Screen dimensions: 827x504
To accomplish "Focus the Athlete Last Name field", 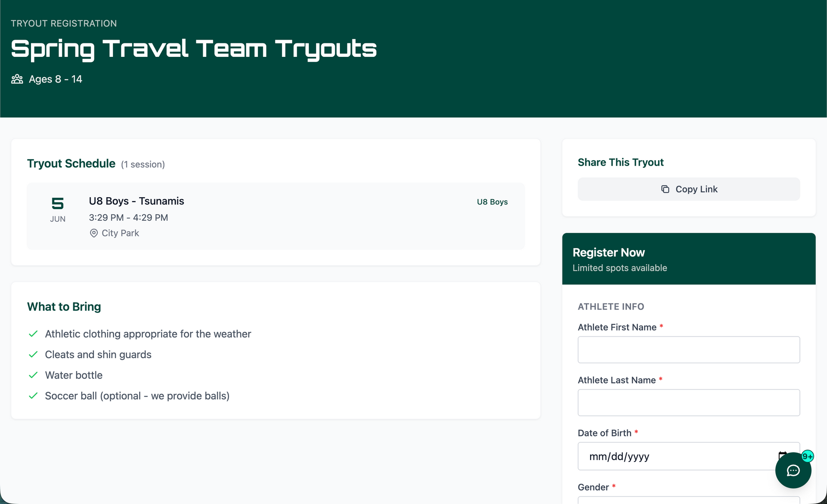I will (689, 402).
